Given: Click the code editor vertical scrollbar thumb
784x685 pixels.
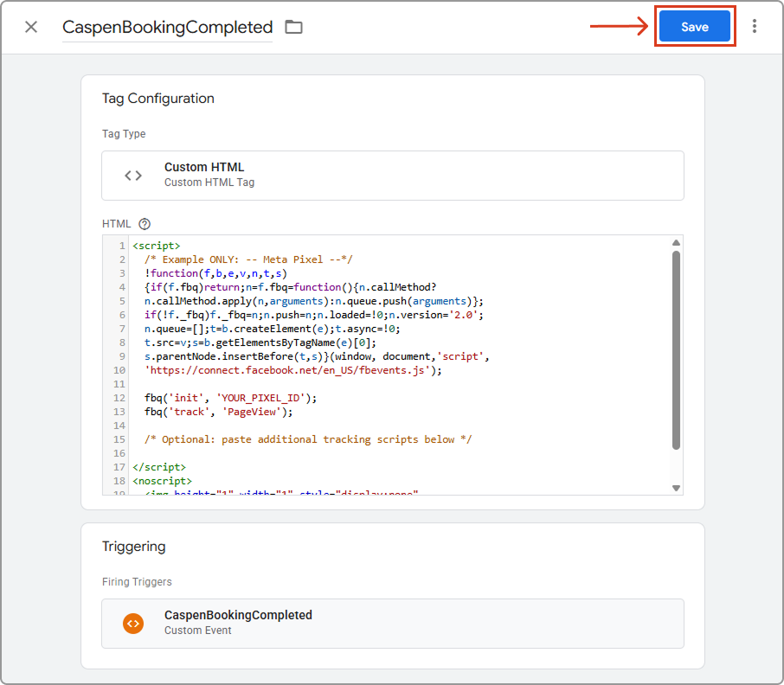Looking at the screenshot, I should [x=676, y=350].
